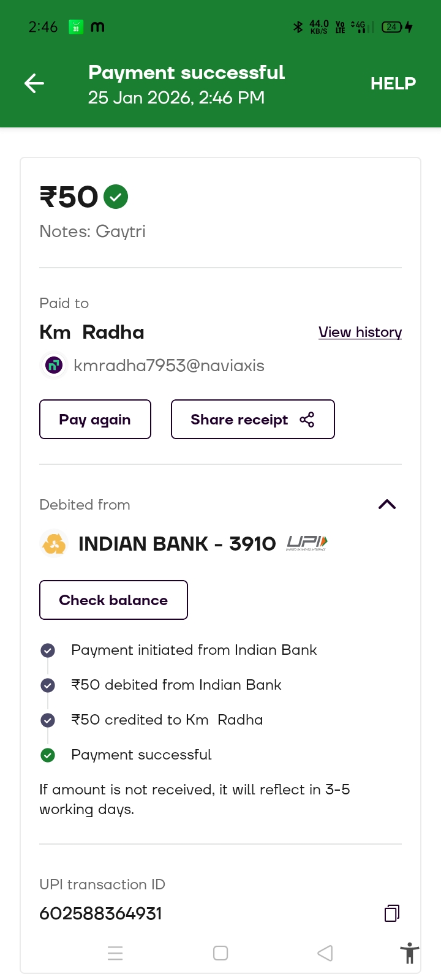441x980 pixels.
Task: Tap the back arrow icon
Action: click(34, 83)
